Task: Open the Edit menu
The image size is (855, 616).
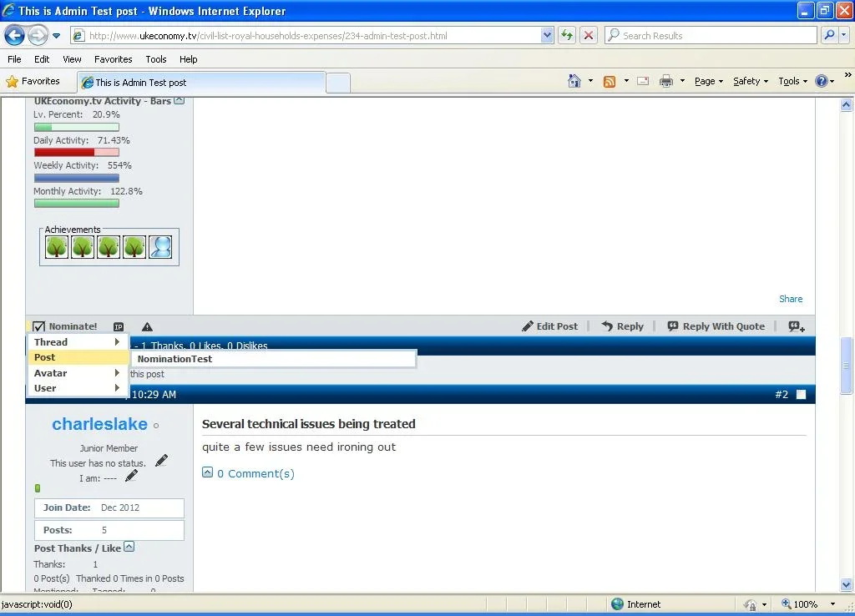Action: 42,59
